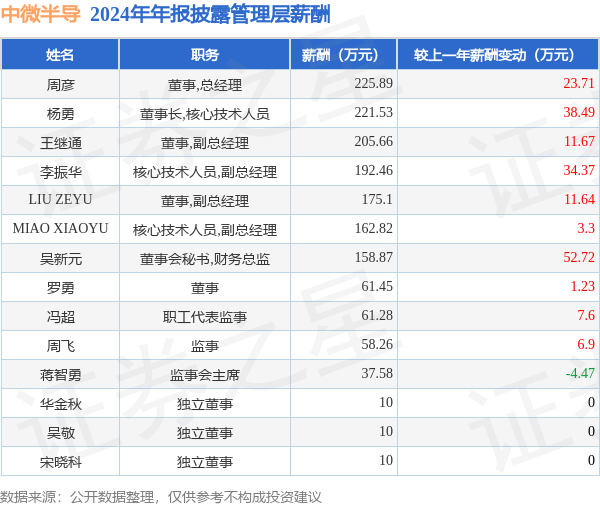Click the name cell 杨勇

(x=60, y=114)
